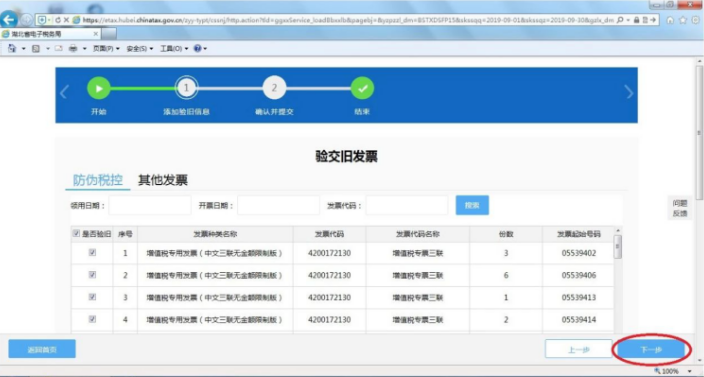This screenshot has height=377, width=704.
Task: Uncheck the checkbox in row 2 (05539406)
Action: click(92, 275)
